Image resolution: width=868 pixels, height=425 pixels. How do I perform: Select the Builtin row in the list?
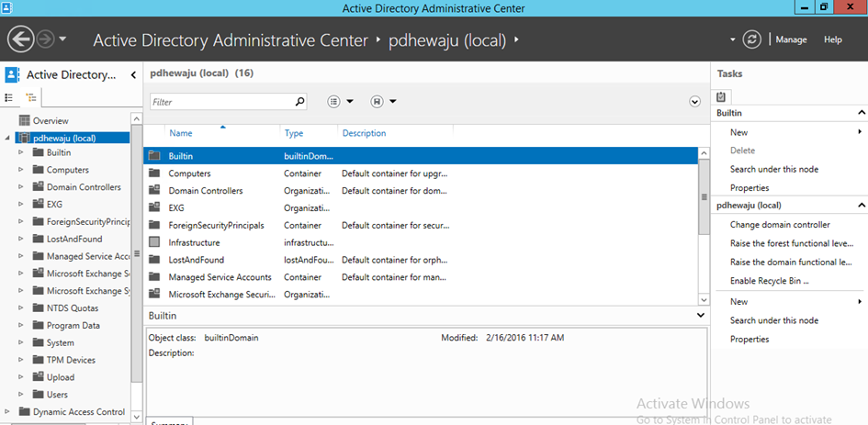pyautogui.click(x=421, y=156)
